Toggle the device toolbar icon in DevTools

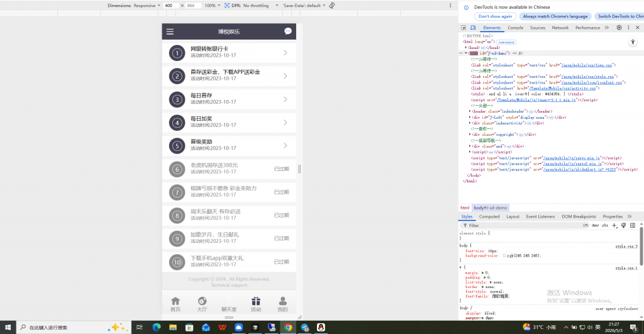473,28
